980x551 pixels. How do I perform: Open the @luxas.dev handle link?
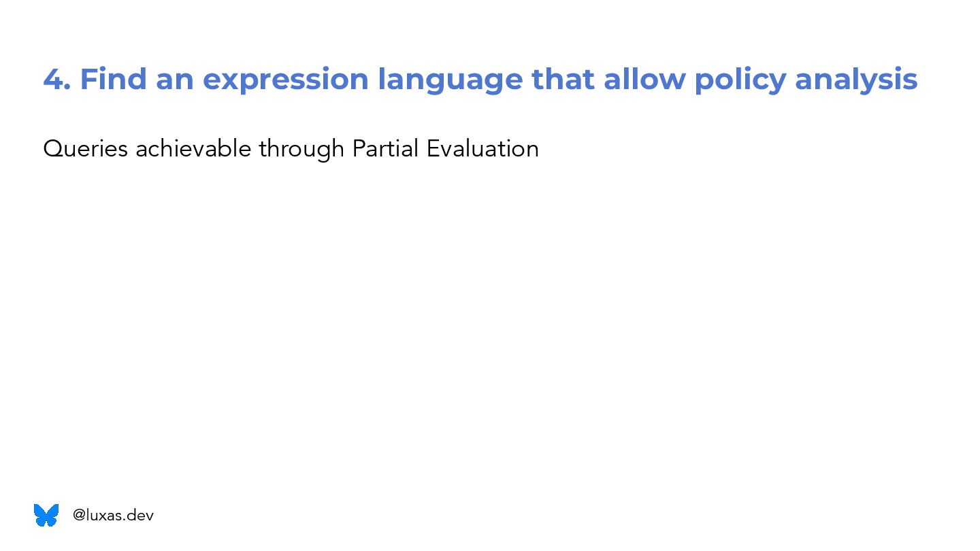(113, 516)
